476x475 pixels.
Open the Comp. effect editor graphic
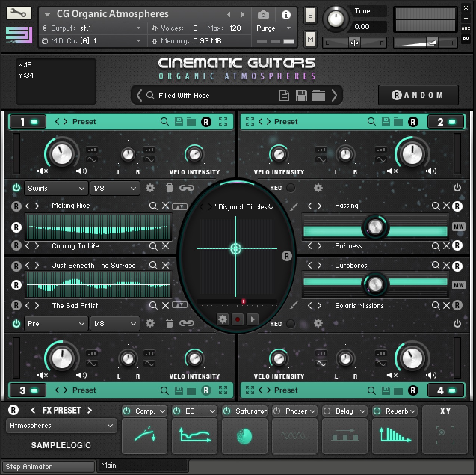[145, 436]
